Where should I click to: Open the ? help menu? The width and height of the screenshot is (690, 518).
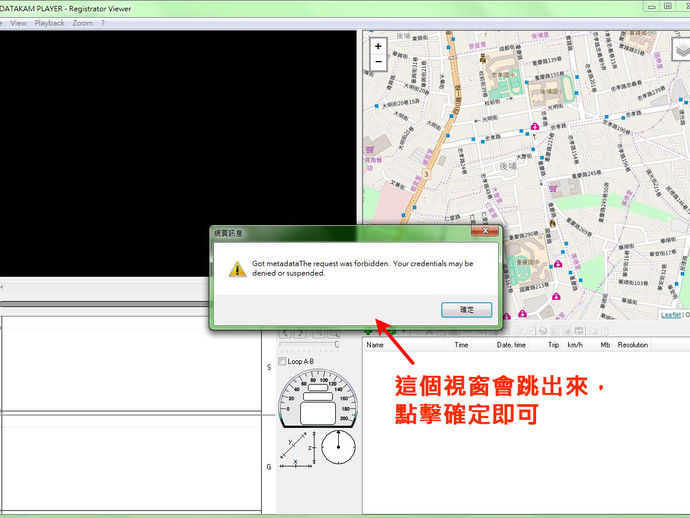pos(103,23)
